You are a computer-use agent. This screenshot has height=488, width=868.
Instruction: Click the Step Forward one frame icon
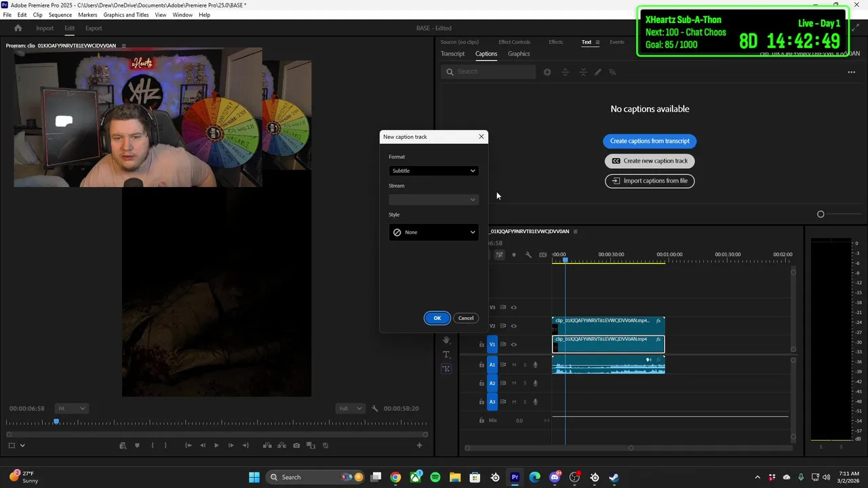pyautogui.click(x=231, y=445)
